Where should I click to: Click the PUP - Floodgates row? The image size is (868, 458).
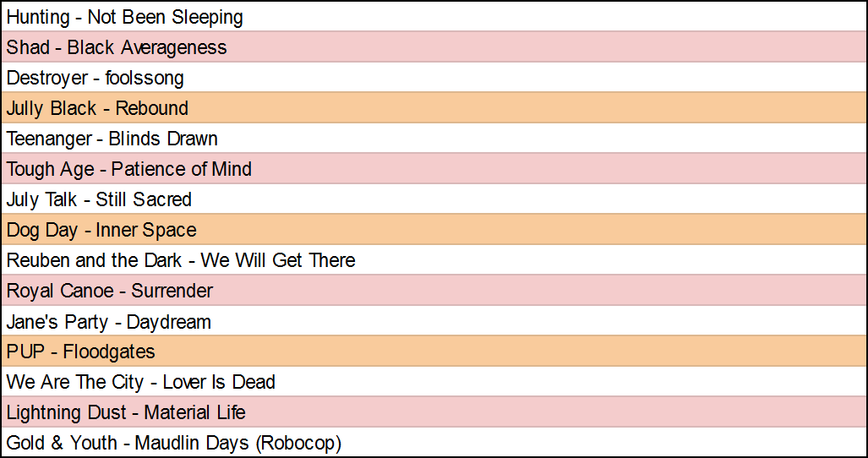(x=81, y=352)
